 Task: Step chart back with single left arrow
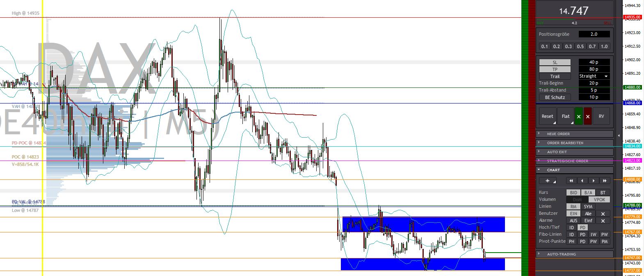[582, 181]
